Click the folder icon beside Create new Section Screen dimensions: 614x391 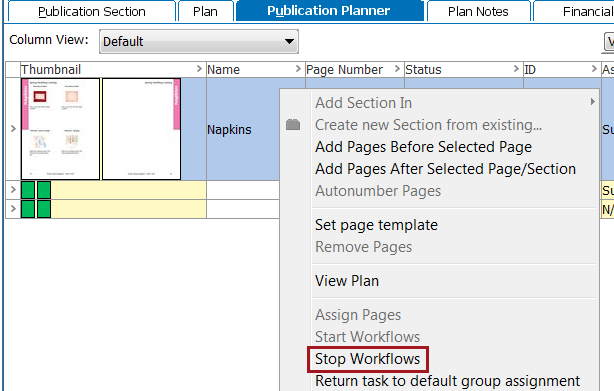pos(293,125)
